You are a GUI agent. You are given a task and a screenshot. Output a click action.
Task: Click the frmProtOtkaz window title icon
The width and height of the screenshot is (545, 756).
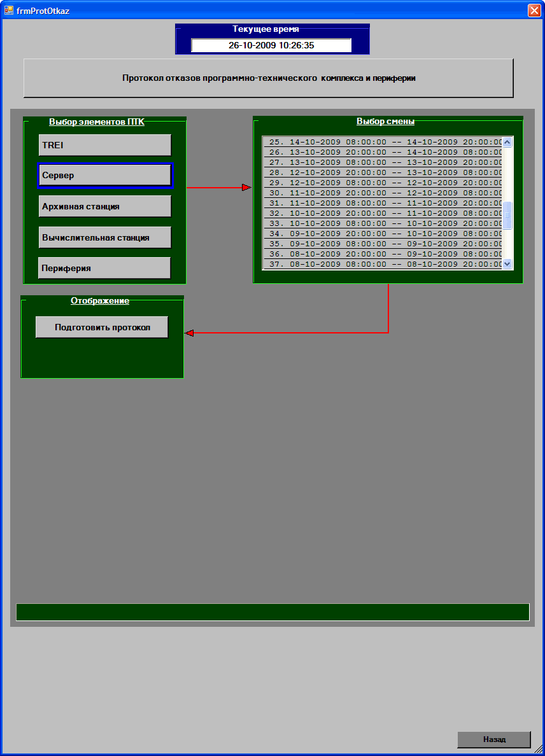(x=9, y=10)
